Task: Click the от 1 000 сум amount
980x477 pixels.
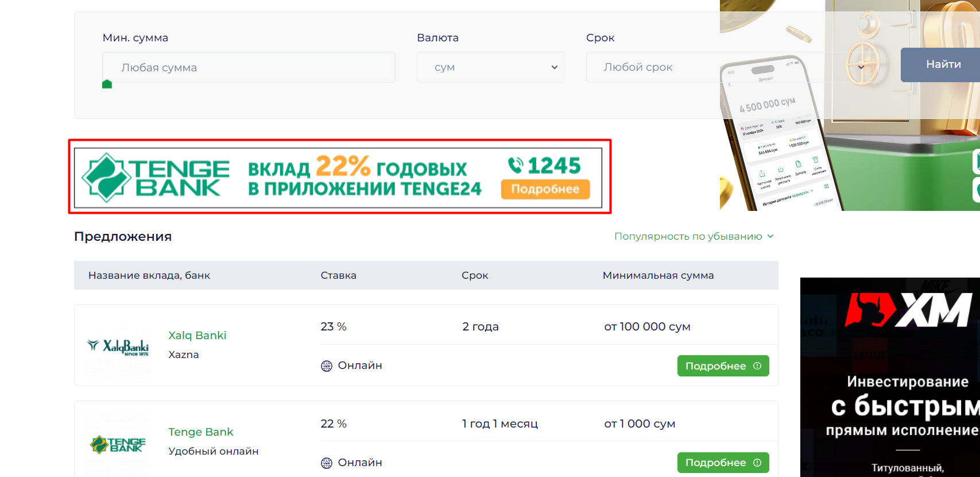Action: (640, 424)
